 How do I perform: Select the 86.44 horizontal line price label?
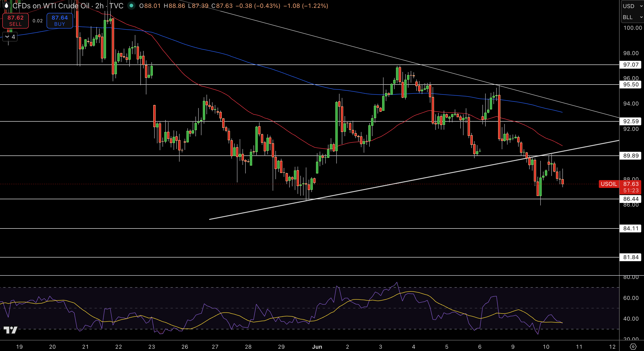(x=630, y=199)
